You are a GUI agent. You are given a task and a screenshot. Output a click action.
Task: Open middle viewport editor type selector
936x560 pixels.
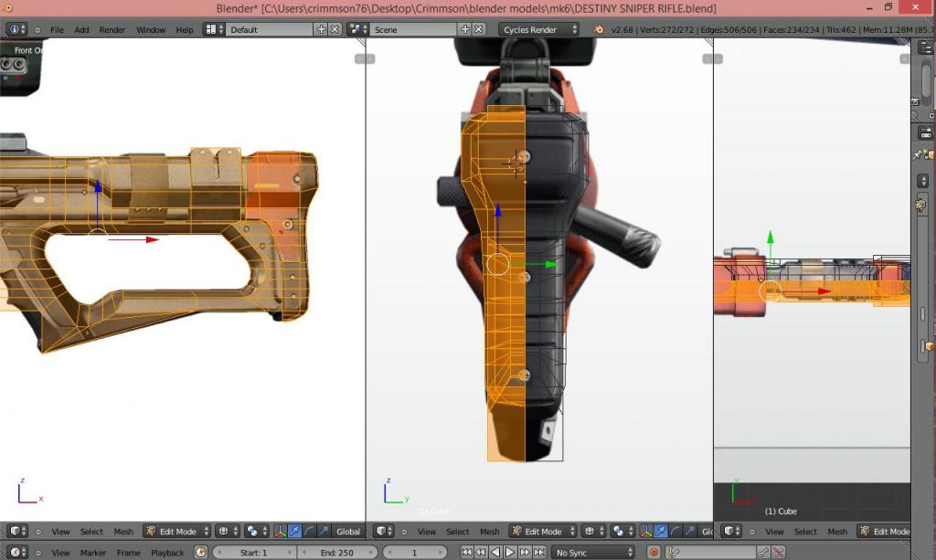point(383,531)
